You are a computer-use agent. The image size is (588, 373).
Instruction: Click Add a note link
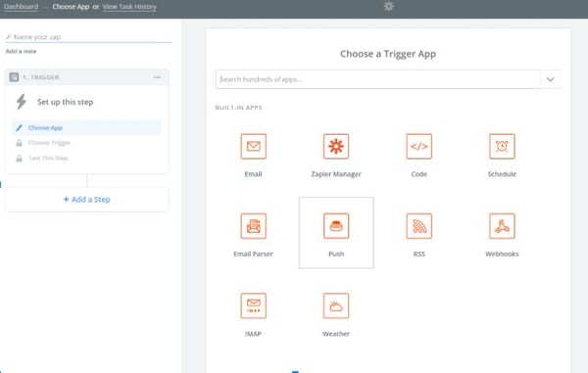coord(21,51)
